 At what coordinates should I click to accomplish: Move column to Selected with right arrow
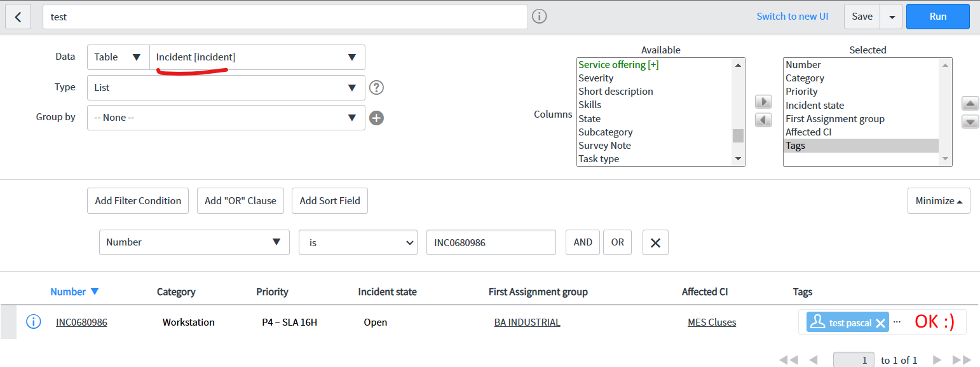pyautogui.click(x=763, y=102)
